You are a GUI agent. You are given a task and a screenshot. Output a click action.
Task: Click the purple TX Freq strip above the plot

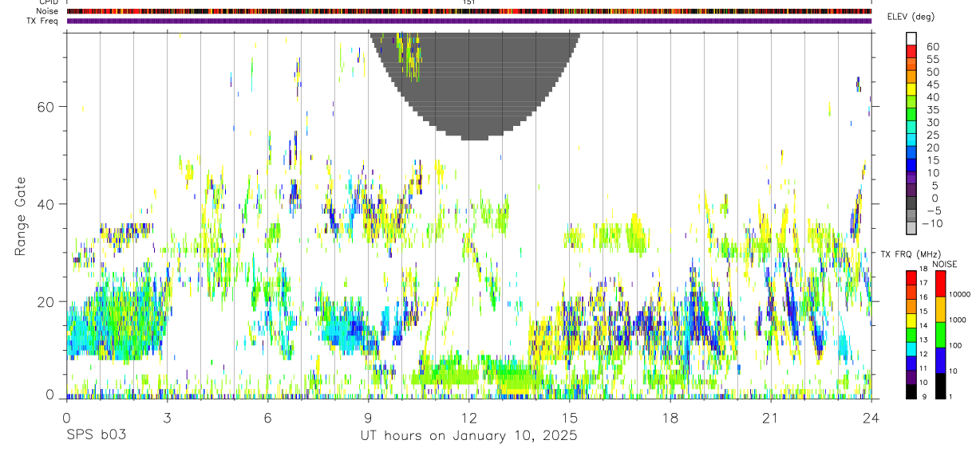click(x=468, y=21)
